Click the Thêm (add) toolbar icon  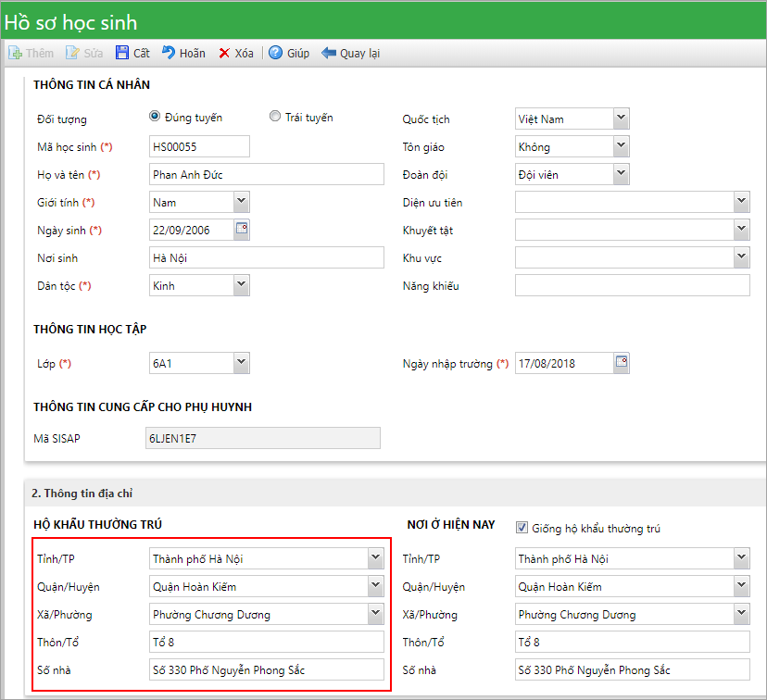point(15,53)
